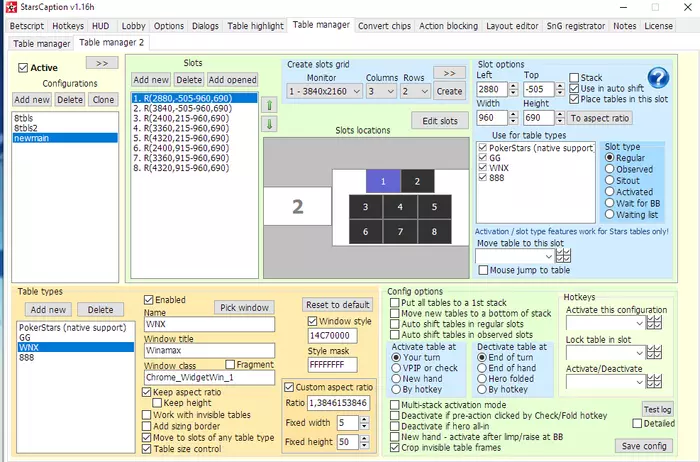The height and width of the screenshot is (462, 700).
Task: Open Lock table in slot dropdown
Action: 605,353
